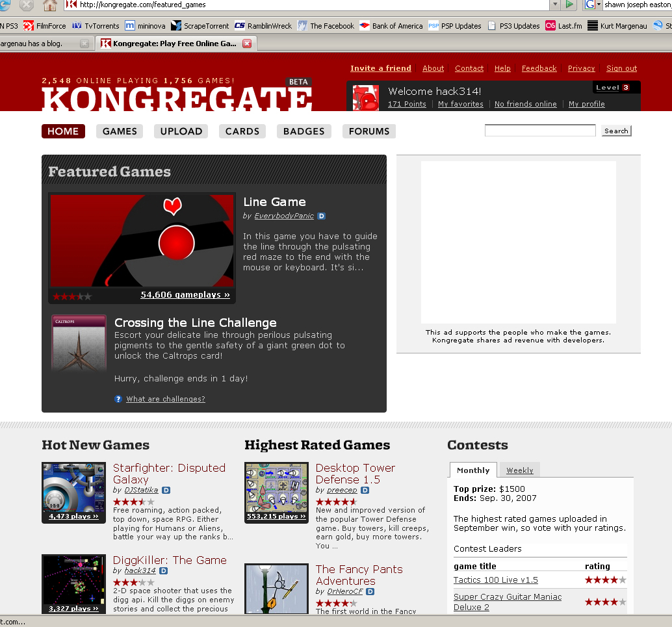
Task: Click the Line Game featured thumbnail
Action: (142, 240)
